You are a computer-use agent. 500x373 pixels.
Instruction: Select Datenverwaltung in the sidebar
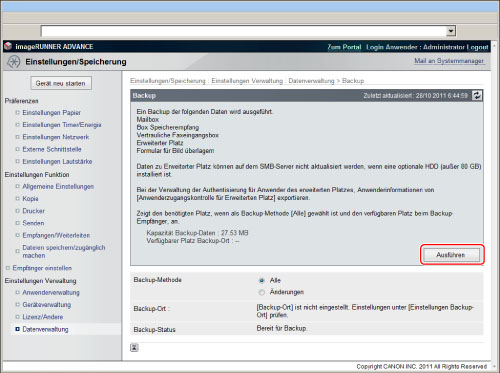[x=45, y=329]
